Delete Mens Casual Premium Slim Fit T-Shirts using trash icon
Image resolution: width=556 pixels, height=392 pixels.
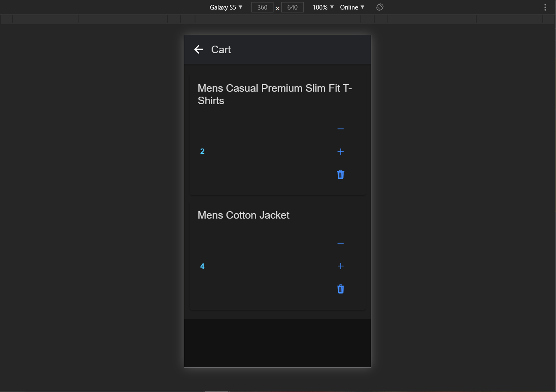point(340,174)
